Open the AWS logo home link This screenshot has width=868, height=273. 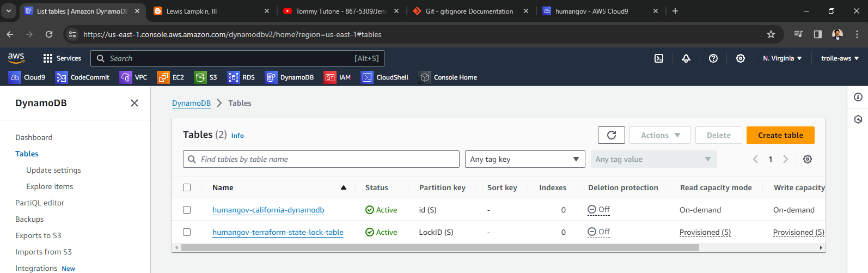tap(16, 58)
